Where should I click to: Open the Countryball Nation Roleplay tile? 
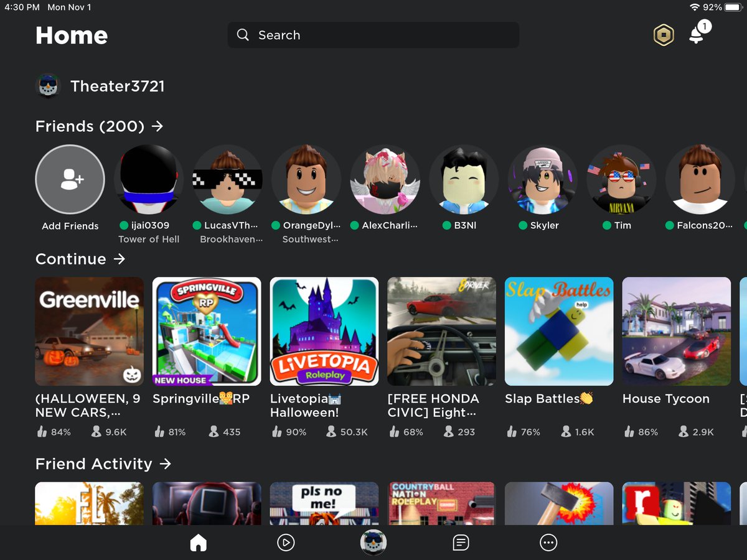442,503
